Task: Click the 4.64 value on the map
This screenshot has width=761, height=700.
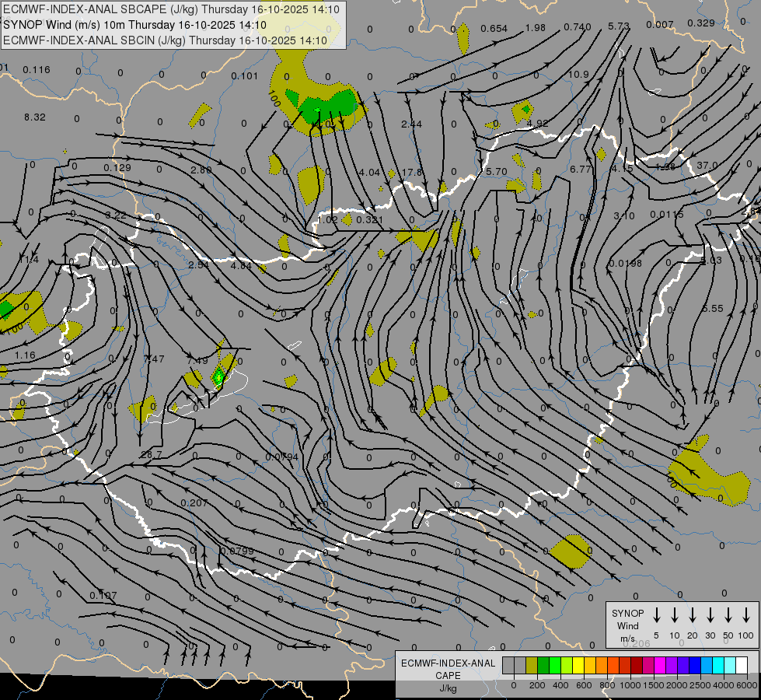Action: pyautogui.click(x=241, y=266)
